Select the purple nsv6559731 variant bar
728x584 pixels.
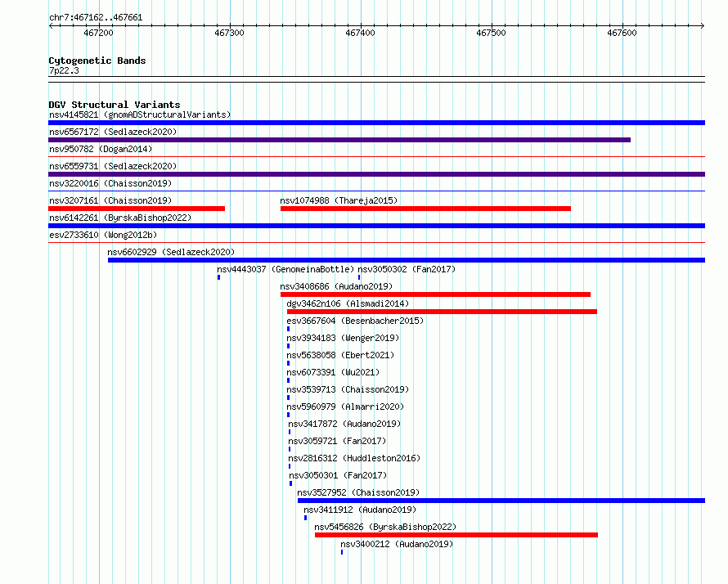376,174
